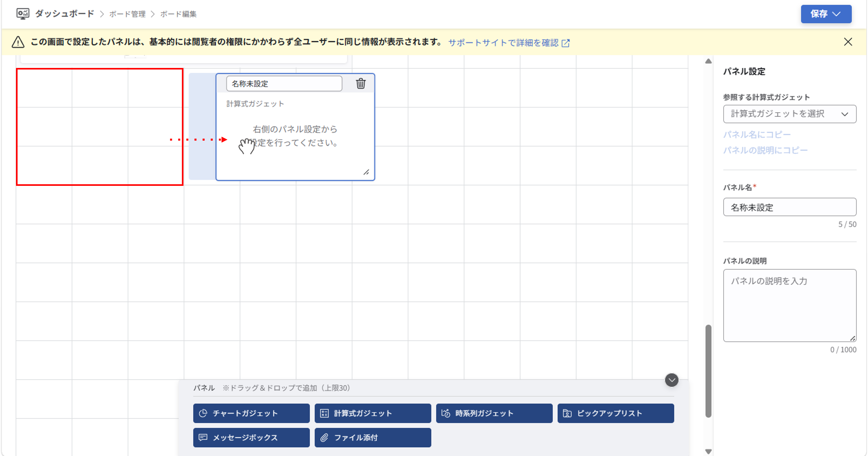The image size is (868, 456).
Task: Click the paperclip icon on ファイル添付
Action: pos(324,437)
